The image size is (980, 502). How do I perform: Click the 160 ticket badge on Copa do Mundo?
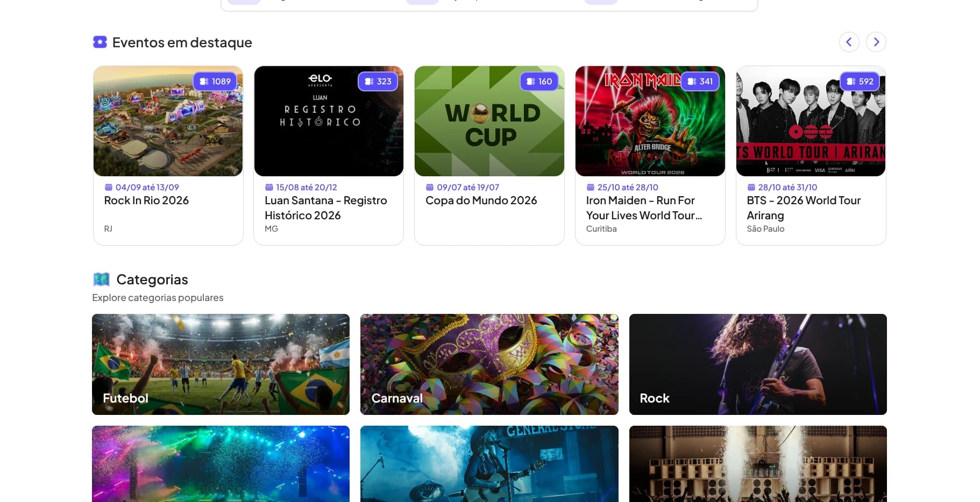click(x=539, y=81)
